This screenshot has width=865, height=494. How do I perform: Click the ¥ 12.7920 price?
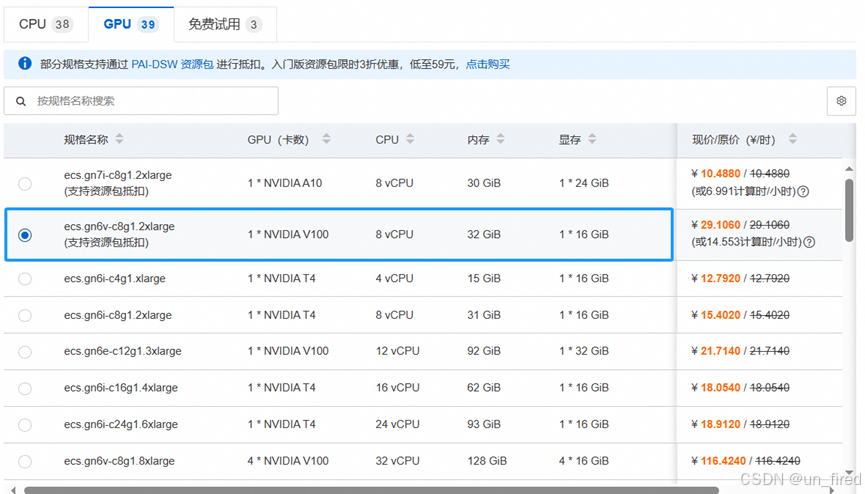[x=716, y=278]
